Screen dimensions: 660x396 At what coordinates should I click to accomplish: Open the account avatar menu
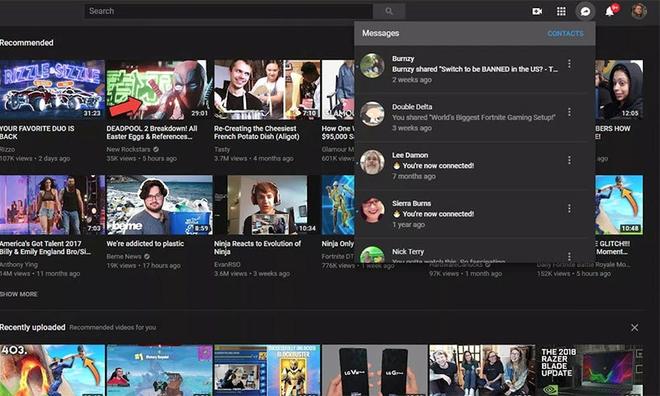[639, 11]
